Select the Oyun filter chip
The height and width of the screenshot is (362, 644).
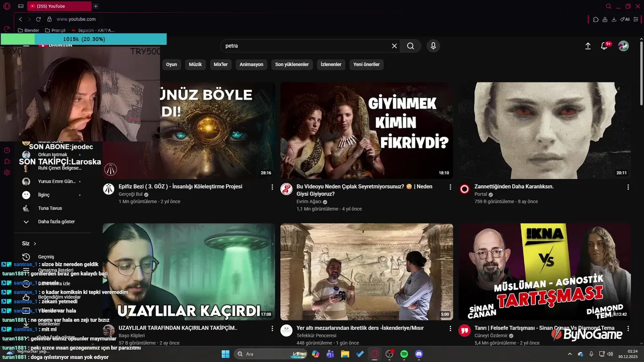coord(172,64)
